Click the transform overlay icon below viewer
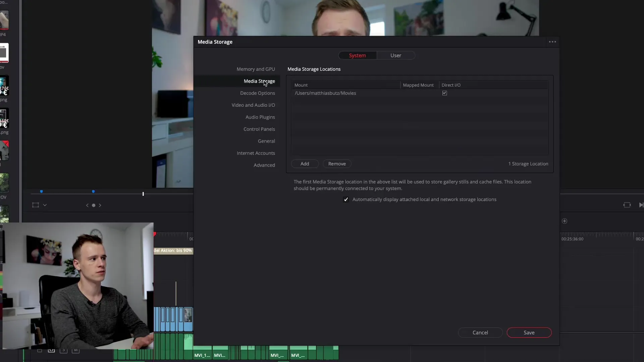The width and height of the screenshot is (644, 362). pyautogui.click(x=35, y=205)
